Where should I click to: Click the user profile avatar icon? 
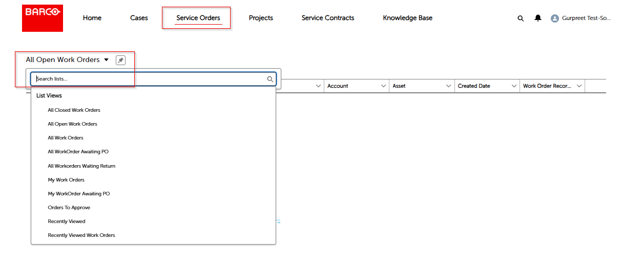554,18
